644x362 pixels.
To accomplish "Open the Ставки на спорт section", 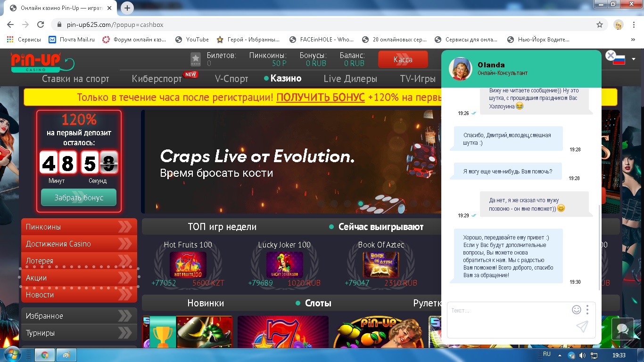I will point(75,79).
